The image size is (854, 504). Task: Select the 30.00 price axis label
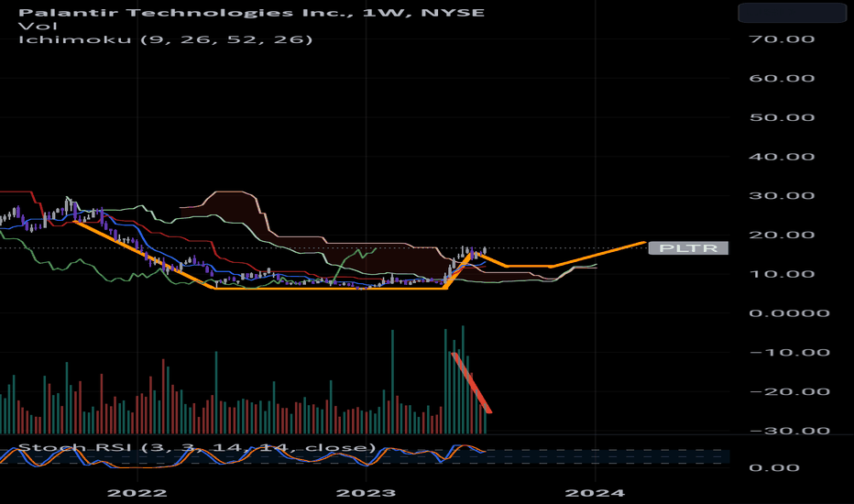coord(782,195)
